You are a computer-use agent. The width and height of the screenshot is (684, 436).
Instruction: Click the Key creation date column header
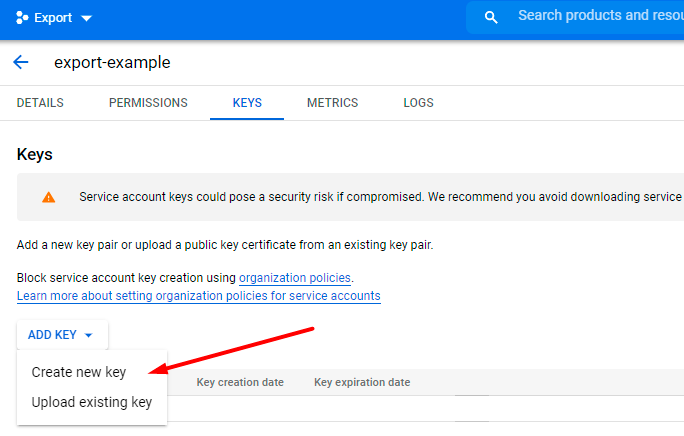pos(240,382)
